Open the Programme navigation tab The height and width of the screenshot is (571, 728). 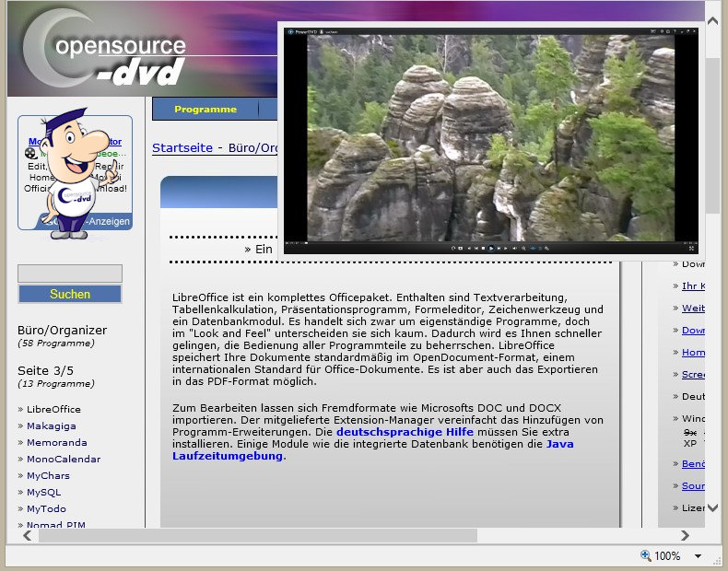pyautogui.click(x=205, y=109)
